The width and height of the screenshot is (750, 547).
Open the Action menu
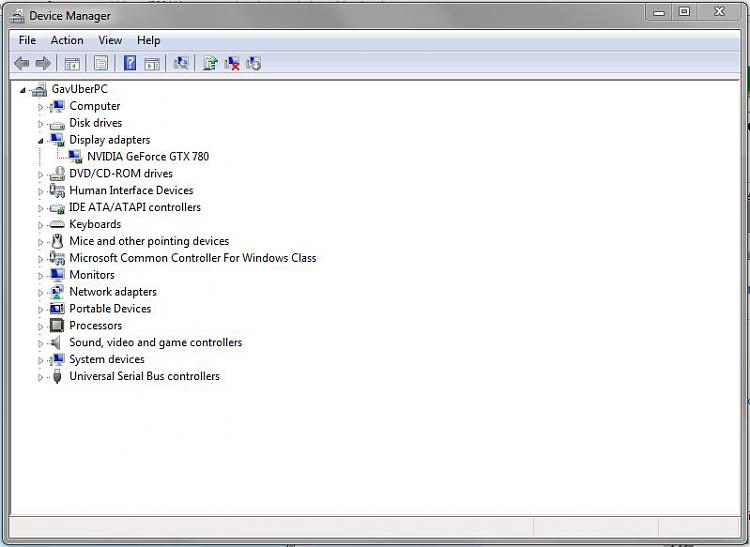[67, 40]
